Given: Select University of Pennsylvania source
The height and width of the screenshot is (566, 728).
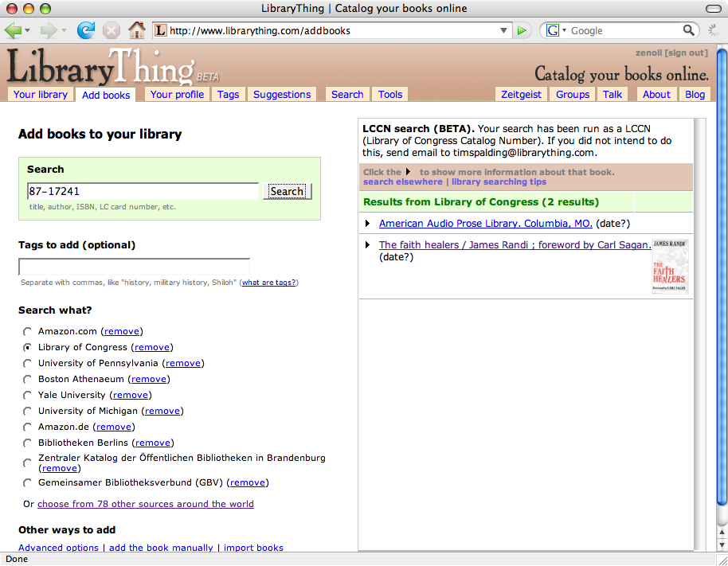Looking at the screenshot, I should point(27,363).
